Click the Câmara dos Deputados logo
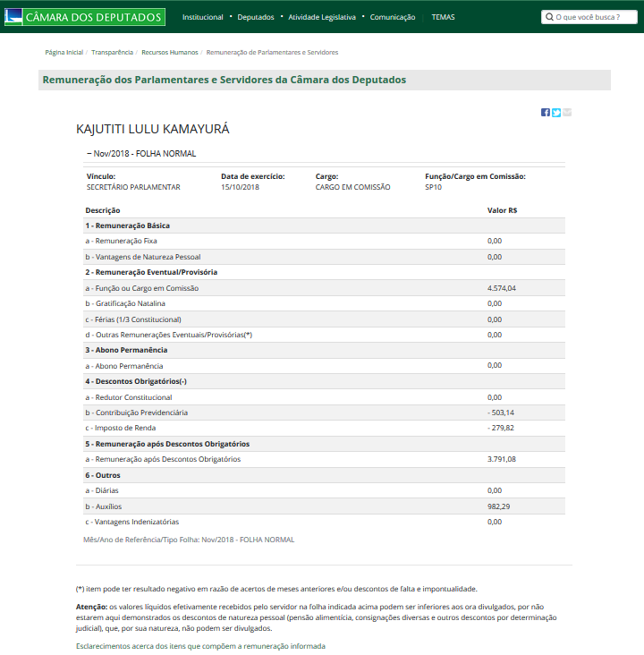Image resolution: width=644 pixels, height=655 pixels. point(85,17)
